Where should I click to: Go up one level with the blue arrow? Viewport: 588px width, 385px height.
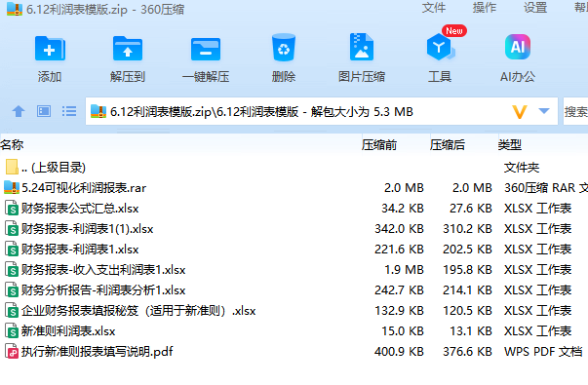pyautogui.click(x=19, y=111)
